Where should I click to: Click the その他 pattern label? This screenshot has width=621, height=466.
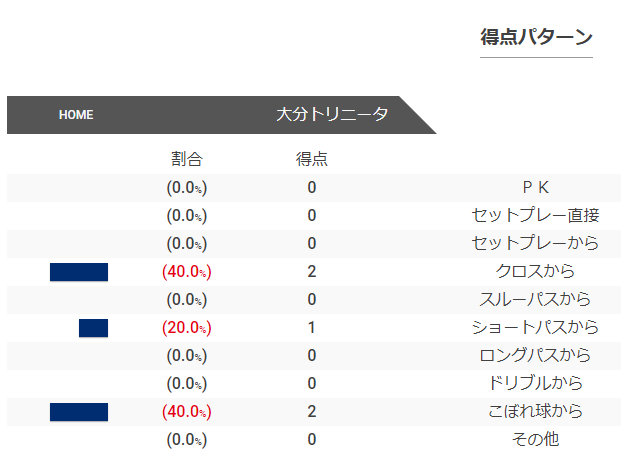tap(535, 439)
